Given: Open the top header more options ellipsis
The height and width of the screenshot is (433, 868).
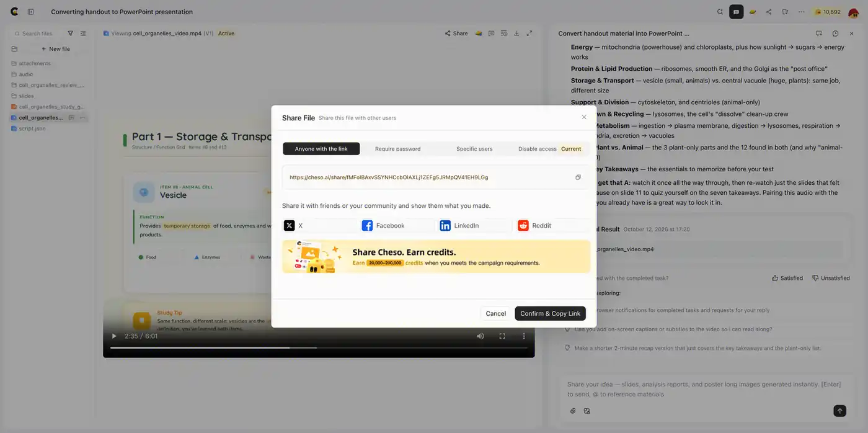Looking at the screenshot, I should (x=802, y=12).
